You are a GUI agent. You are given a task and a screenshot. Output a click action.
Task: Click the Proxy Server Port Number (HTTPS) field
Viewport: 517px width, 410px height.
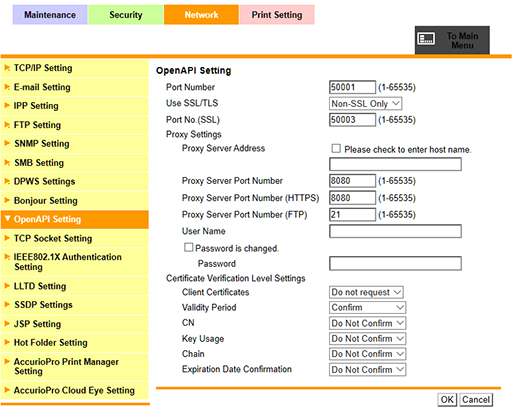(352, 198)
